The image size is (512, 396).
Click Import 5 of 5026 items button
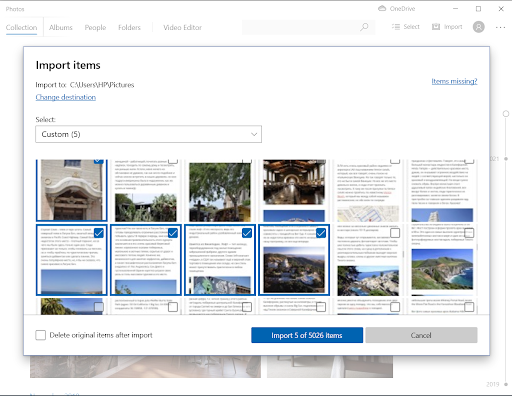point(307,335)
